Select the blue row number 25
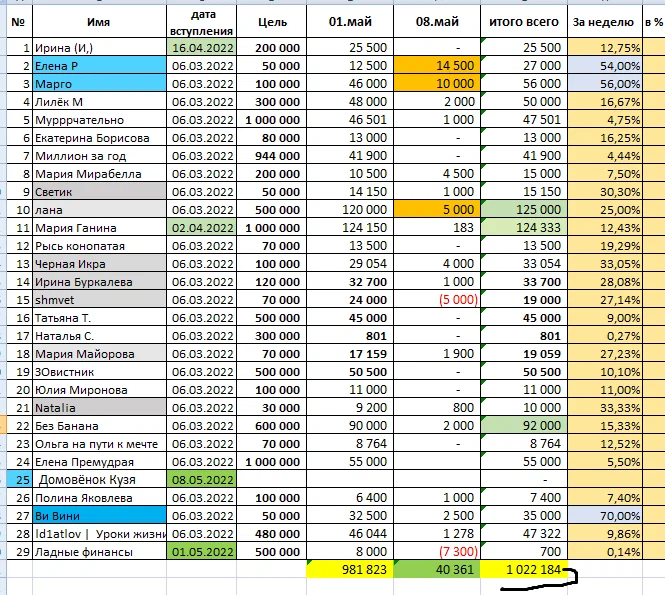The height and width of the screenshot is (595, 665). [20, 480]
